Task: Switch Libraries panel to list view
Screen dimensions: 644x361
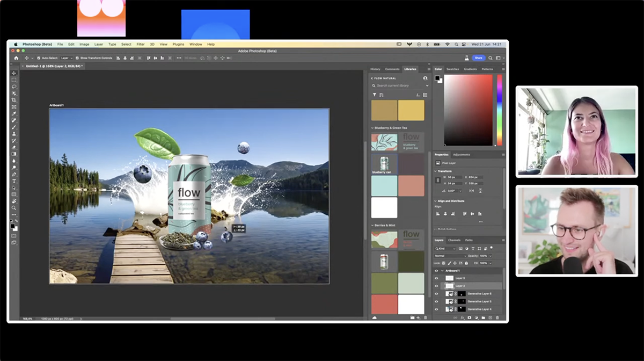Action: 425,95
